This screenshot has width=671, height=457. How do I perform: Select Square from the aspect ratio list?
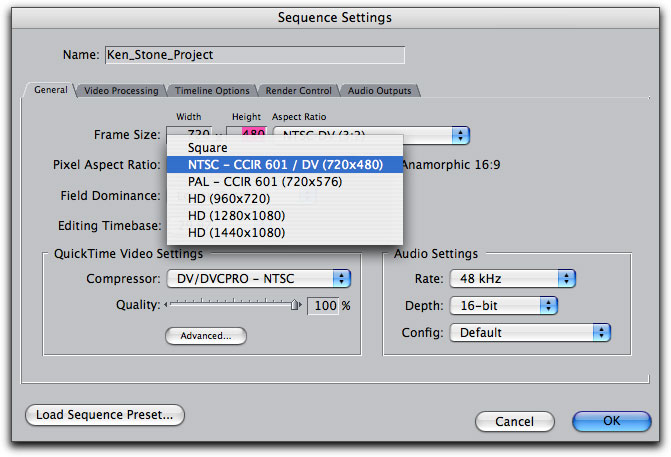[207, 147]
